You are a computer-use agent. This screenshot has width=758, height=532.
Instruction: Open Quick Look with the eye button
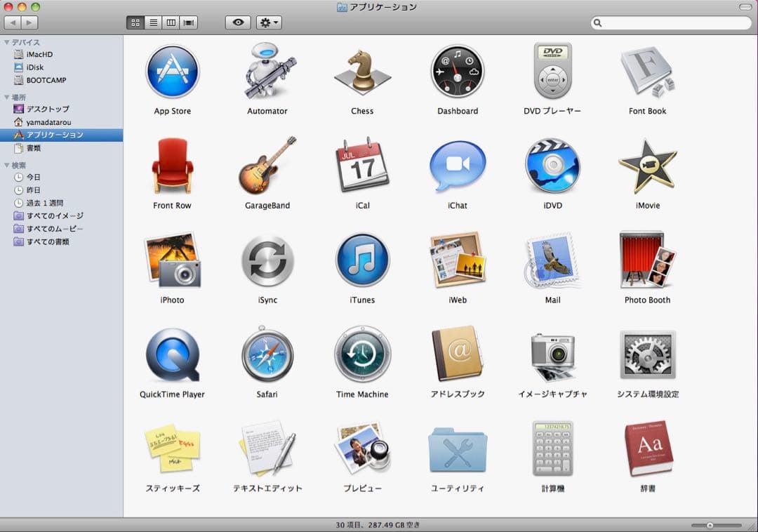[x=237, y=22]
